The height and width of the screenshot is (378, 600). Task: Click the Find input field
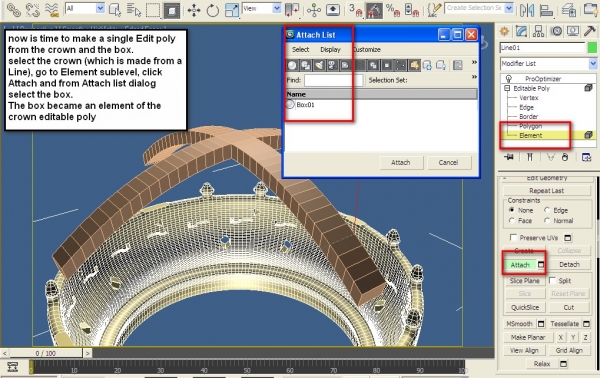coord(333,80)
